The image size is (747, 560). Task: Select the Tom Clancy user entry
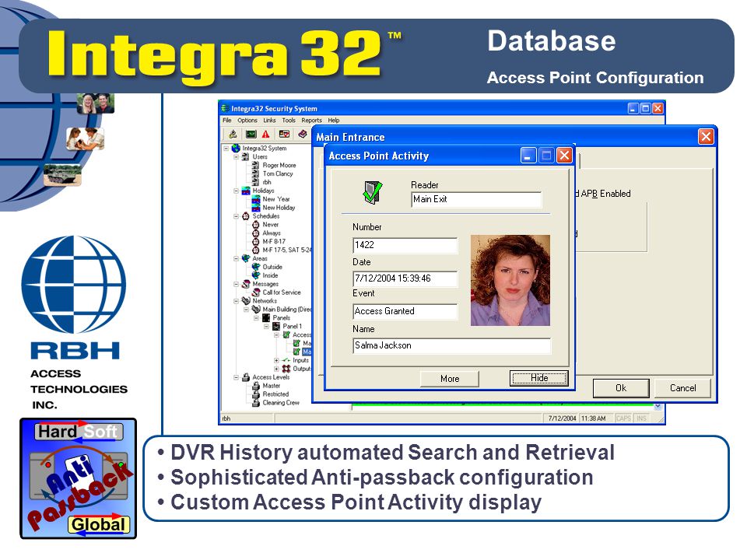coord(278,173)
